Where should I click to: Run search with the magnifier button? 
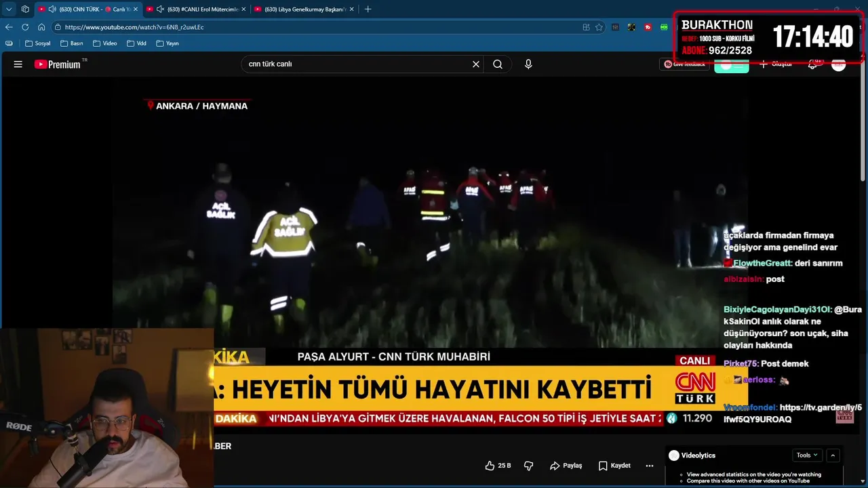pos(498,64)
